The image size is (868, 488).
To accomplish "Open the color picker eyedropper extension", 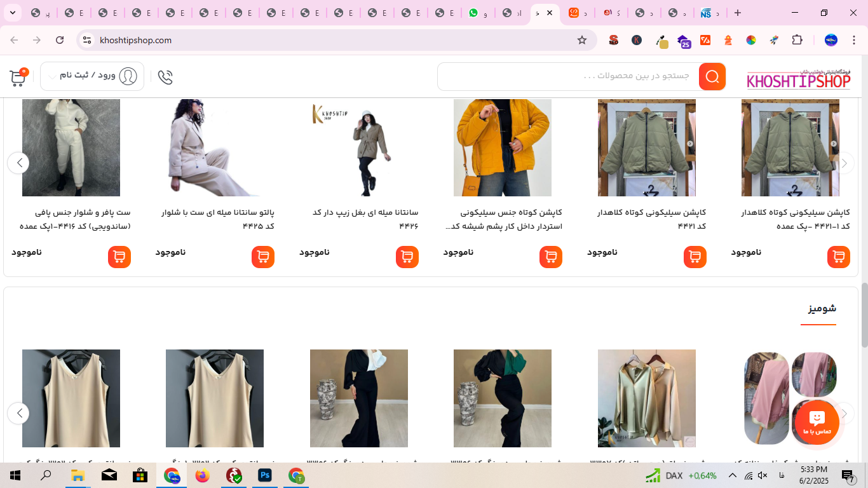I will pos(661,41).
